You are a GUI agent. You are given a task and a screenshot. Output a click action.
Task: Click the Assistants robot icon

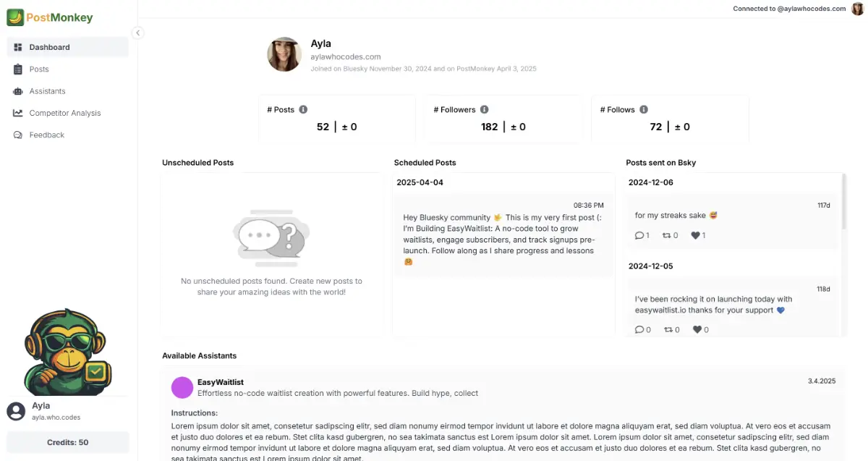18,91
